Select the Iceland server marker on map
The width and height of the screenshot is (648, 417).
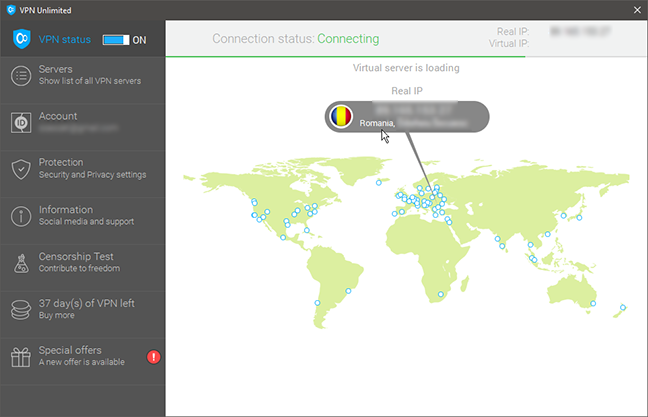pyautogui.click(x=379, y=183)
